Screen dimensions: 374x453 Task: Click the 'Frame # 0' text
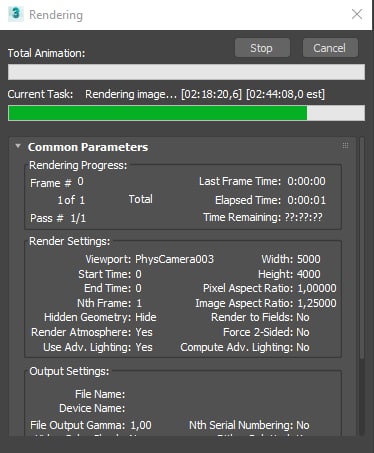coord(57,182)
